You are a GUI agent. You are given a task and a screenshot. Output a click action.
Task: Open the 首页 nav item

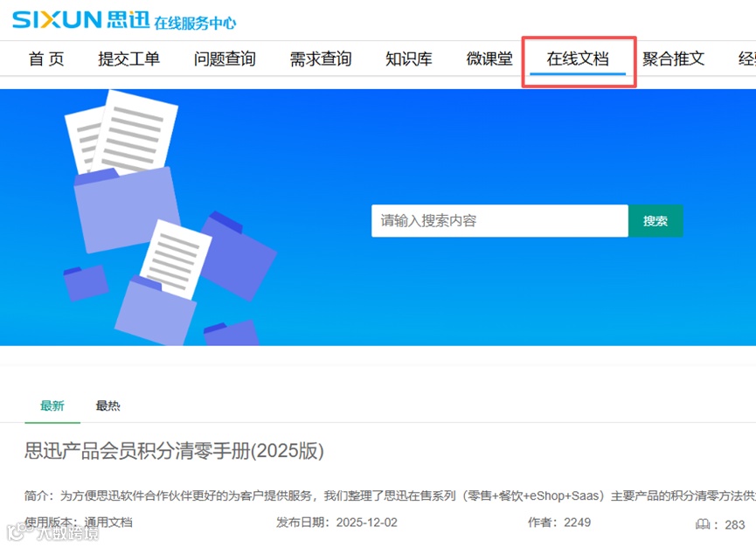point(46,59)
